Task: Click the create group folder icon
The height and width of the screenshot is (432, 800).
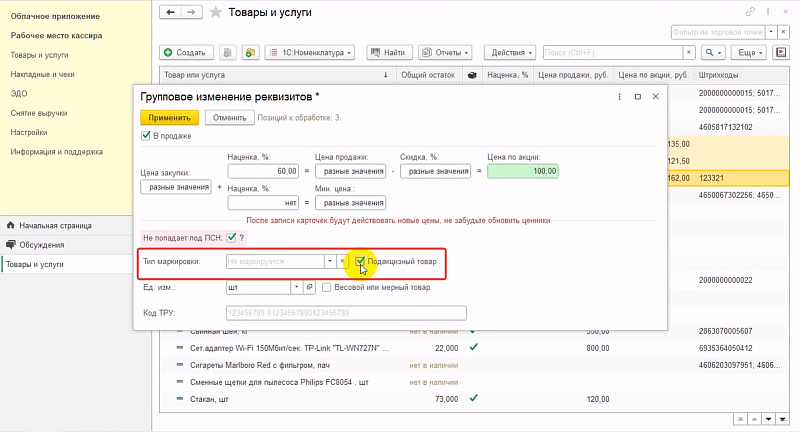Action: point(250,53)
